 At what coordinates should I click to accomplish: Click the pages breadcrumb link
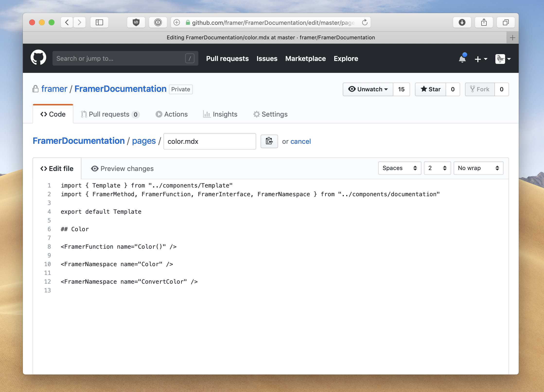[x=144, y=141]
